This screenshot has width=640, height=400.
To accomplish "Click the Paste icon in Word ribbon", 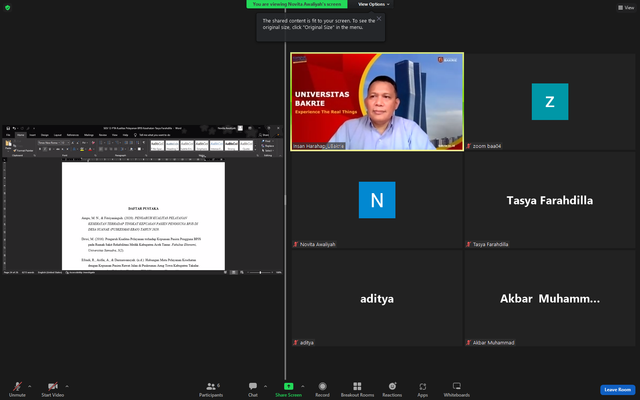I will (9, 143).
